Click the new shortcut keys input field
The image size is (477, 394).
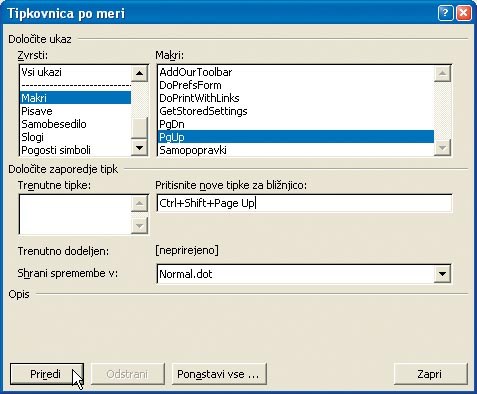pos(304,203)
